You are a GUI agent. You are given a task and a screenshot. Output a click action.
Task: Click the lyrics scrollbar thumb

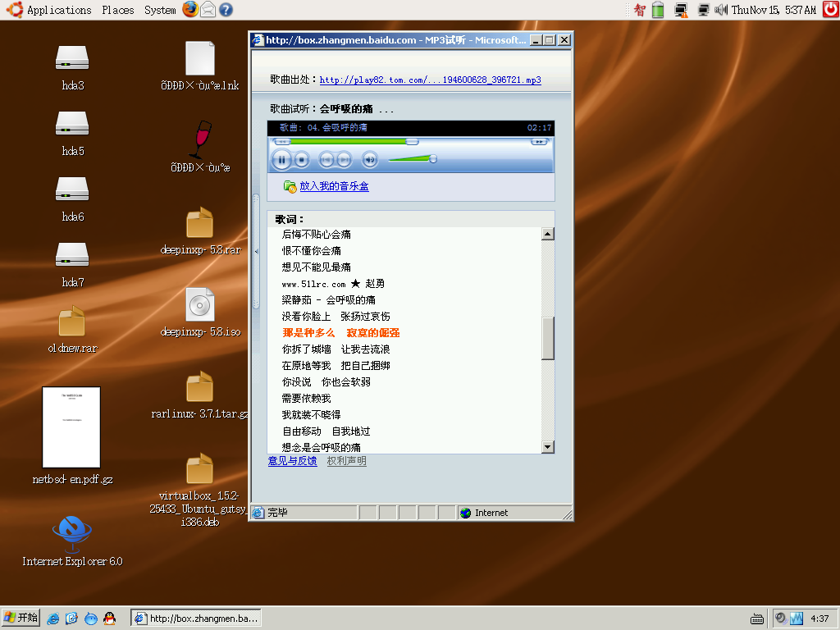[x=547, y=338]
